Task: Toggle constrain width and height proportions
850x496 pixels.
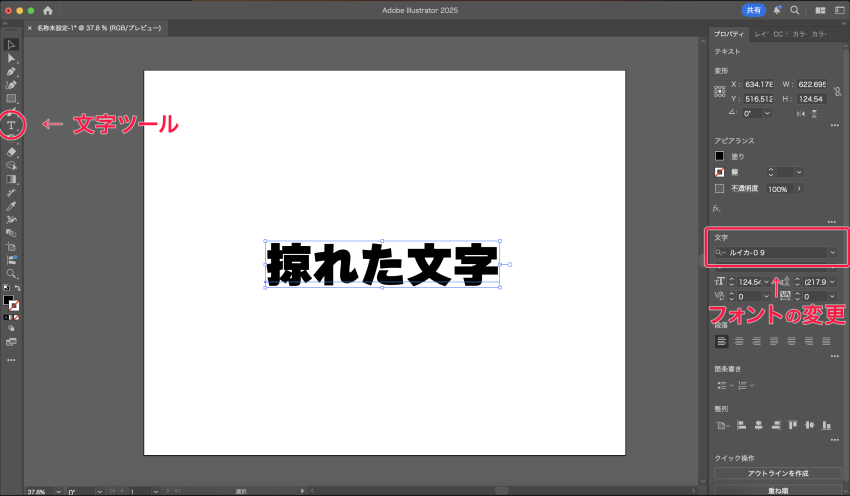Action: coord(838,92)
